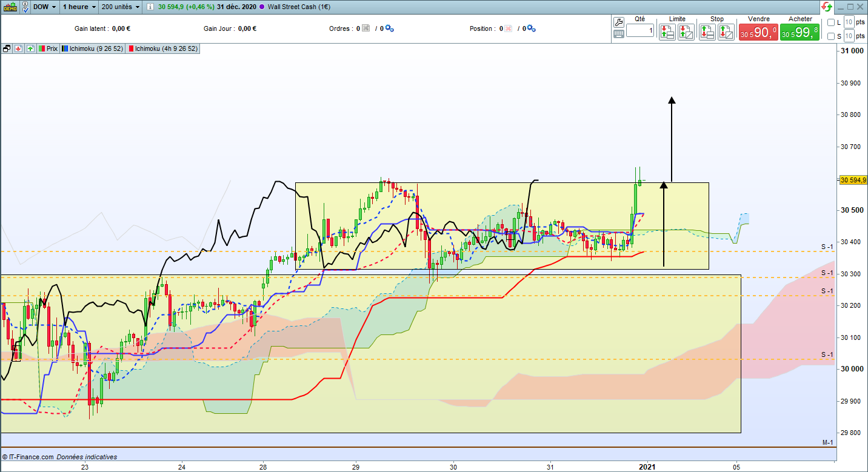Click the purple market status dot

261,7
